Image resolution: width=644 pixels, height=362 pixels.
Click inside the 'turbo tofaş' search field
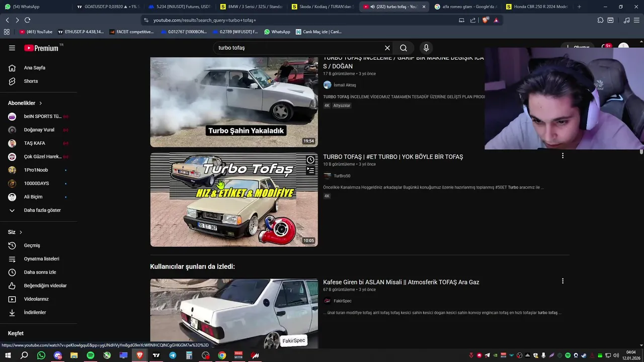[299, 48]
